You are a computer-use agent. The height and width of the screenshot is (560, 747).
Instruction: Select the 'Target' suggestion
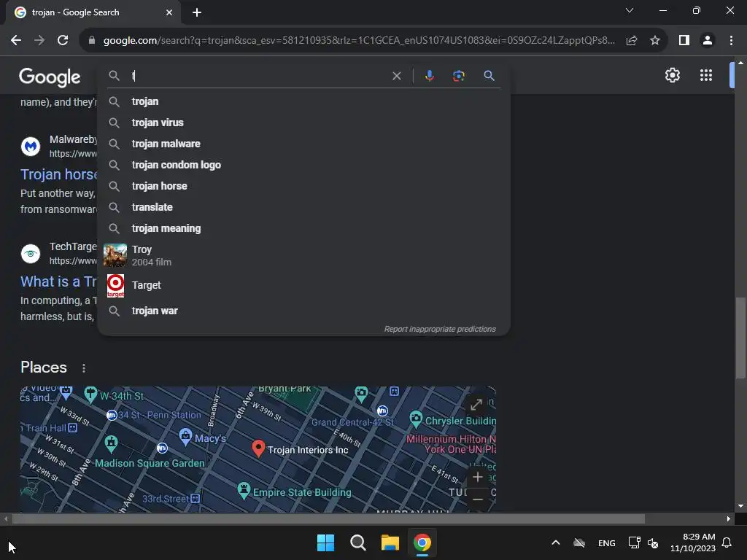click(x=303, y=285)
